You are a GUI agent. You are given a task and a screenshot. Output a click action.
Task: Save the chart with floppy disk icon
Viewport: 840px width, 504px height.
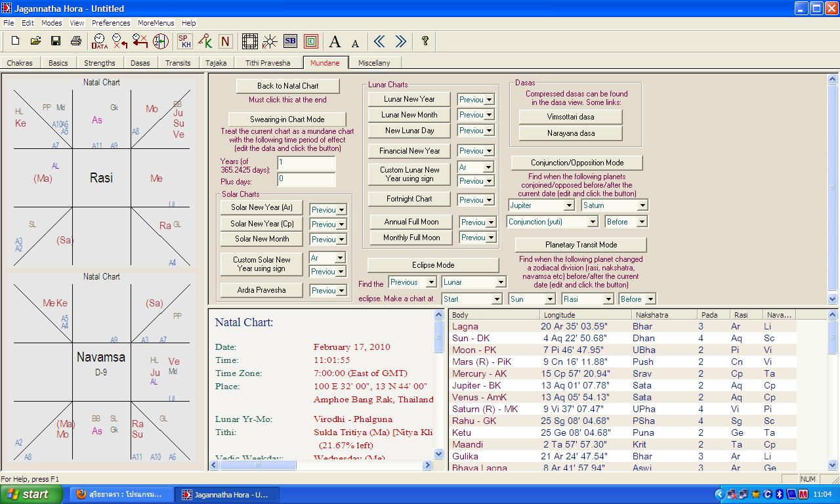[x=56, y=41]
